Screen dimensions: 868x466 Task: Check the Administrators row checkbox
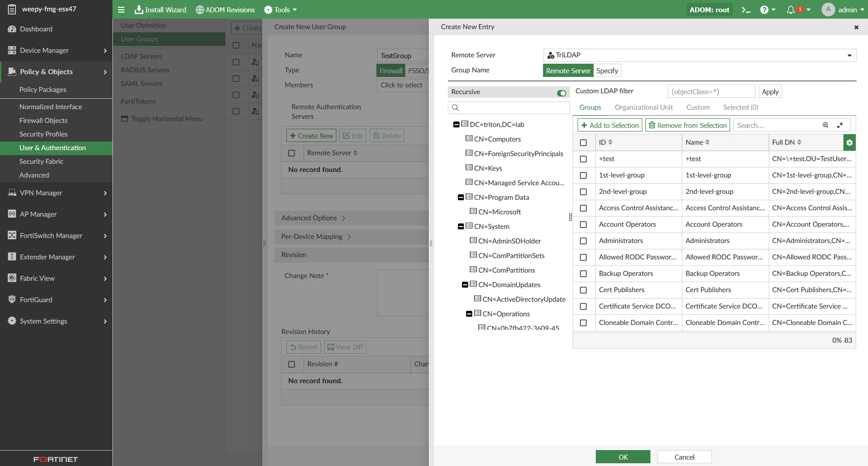click(584, 241)
